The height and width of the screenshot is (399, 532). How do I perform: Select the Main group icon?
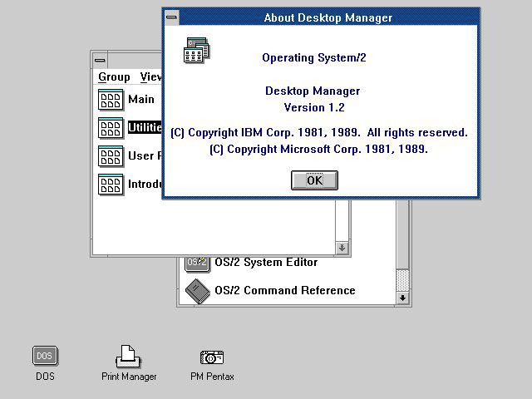tap(111, 100)
